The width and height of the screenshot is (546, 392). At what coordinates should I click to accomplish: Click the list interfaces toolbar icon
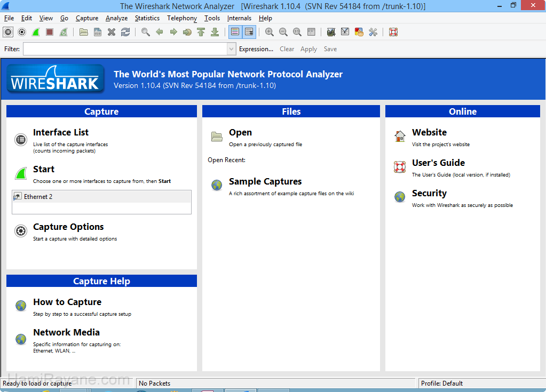[8, 32]
